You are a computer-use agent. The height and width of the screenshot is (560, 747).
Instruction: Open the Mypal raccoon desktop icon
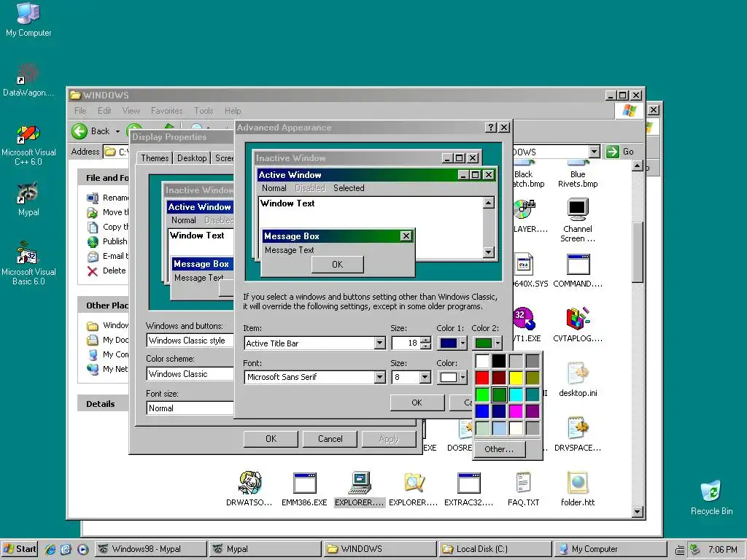tap(28, 199)
